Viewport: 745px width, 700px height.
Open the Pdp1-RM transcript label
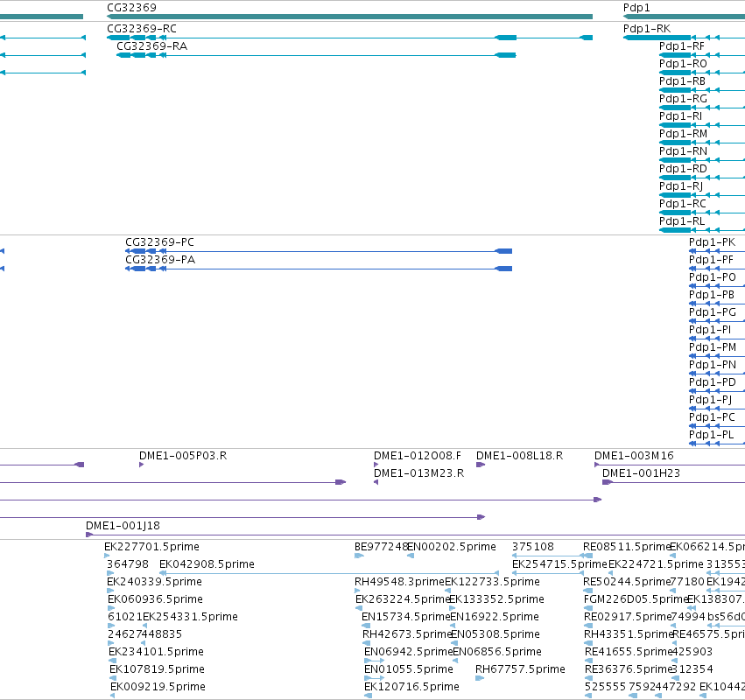(683, 134)
